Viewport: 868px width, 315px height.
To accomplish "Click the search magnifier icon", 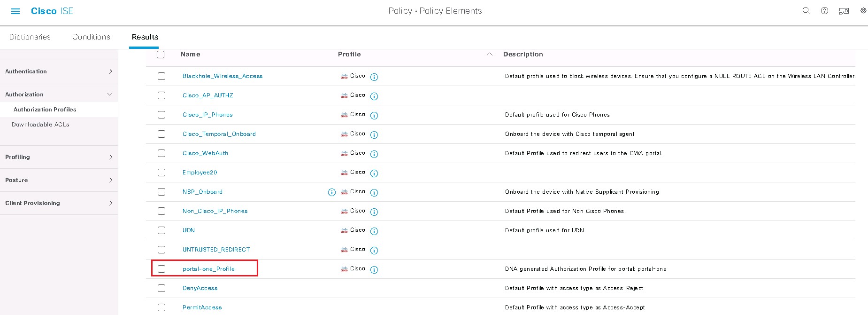I will tap(806, 11).
